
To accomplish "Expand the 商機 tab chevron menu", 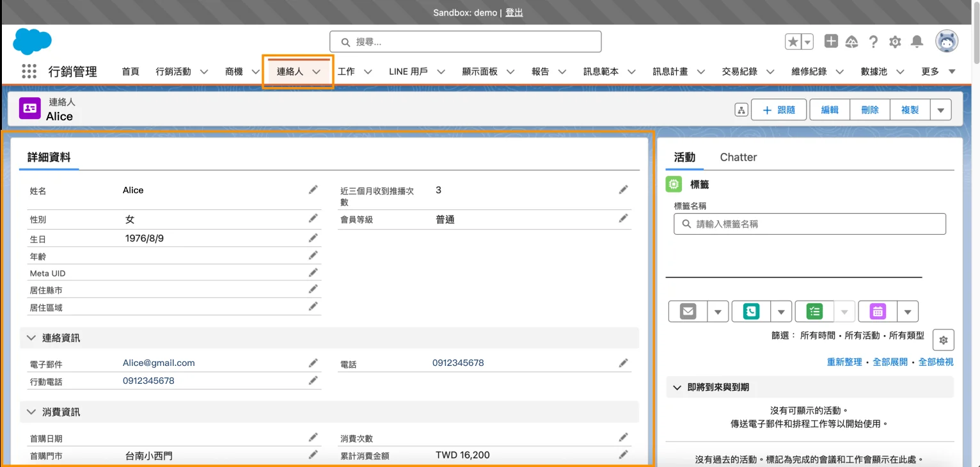I will [256, 72].
